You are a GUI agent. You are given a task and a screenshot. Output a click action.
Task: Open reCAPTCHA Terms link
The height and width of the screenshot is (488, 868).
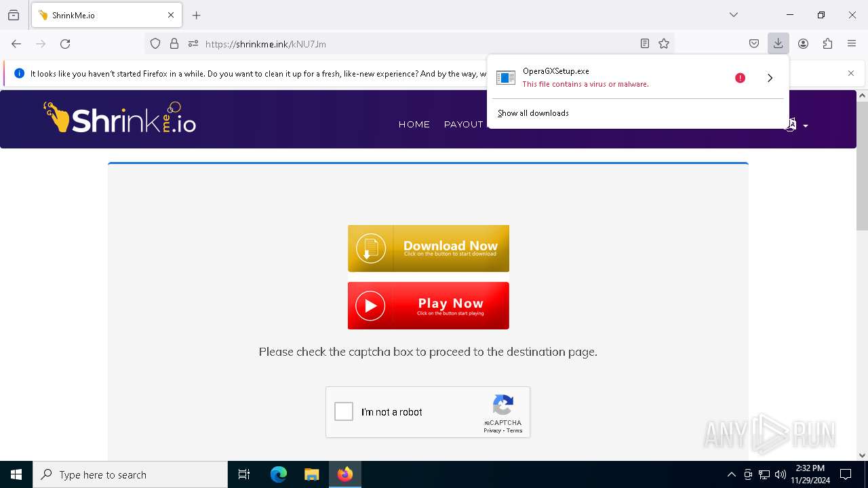[515, 430]
